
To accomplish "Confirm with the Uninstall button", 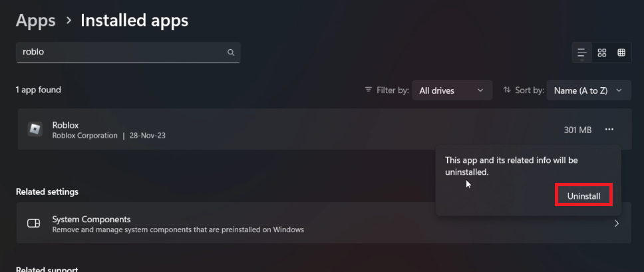I will [x=583, y=196].
